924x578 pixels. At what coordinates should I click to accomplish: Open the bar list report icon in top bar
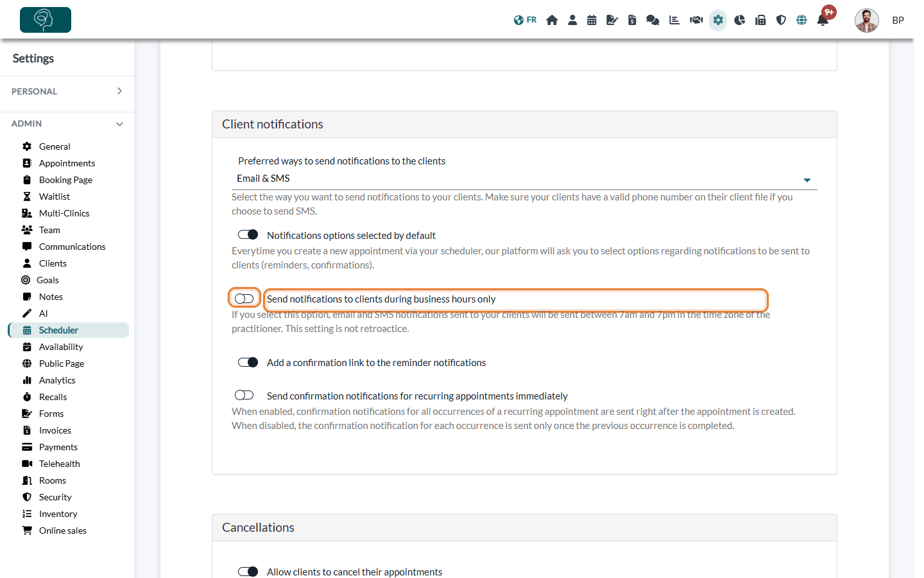click(x=674, y=20)
